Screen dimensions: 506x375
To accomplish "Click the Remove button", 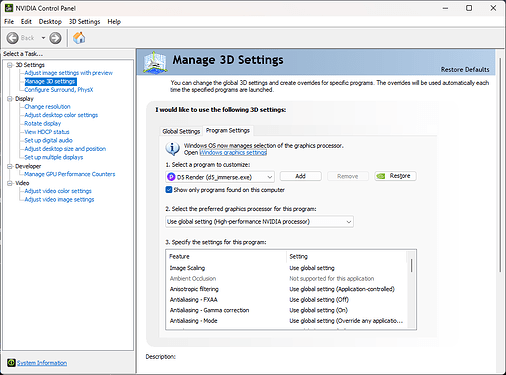I will tap(348, 176).
